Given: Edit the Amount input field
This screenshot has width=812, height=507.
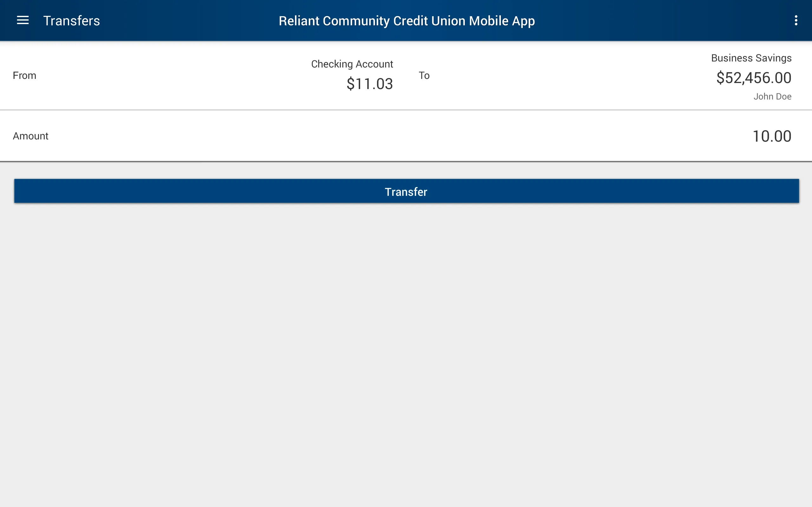Looking at the screenshot, I should 772,136.
